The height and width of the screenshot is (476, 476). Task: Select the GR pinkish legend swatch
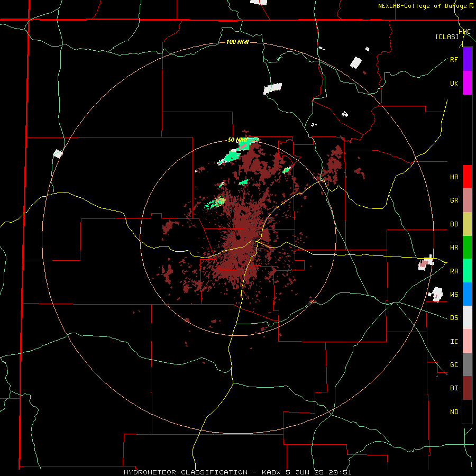467,200
